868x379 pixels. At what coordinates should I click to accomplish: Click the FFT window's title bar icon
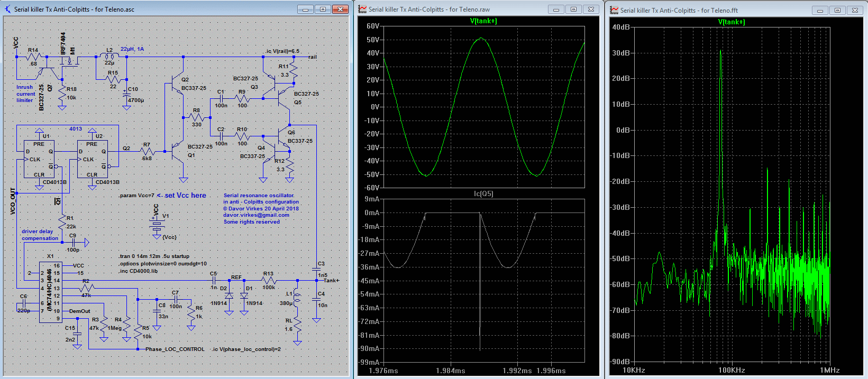point(614,10)
